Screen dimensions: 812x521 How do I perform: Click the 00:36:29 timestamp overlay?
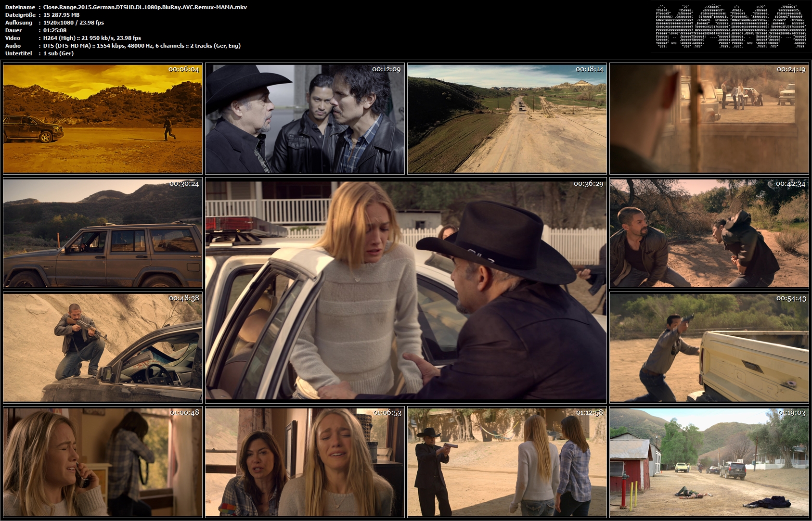coord(588,184)
